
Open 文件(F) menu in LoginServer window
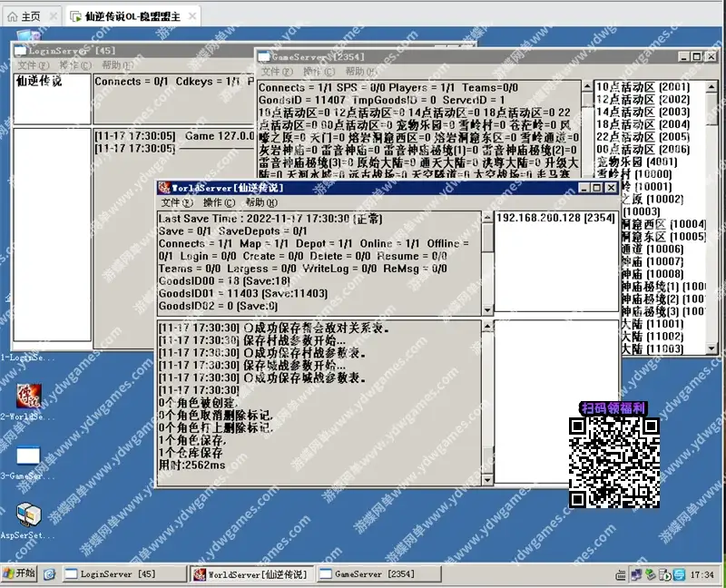pyautogui.click(x=34, y=65)
